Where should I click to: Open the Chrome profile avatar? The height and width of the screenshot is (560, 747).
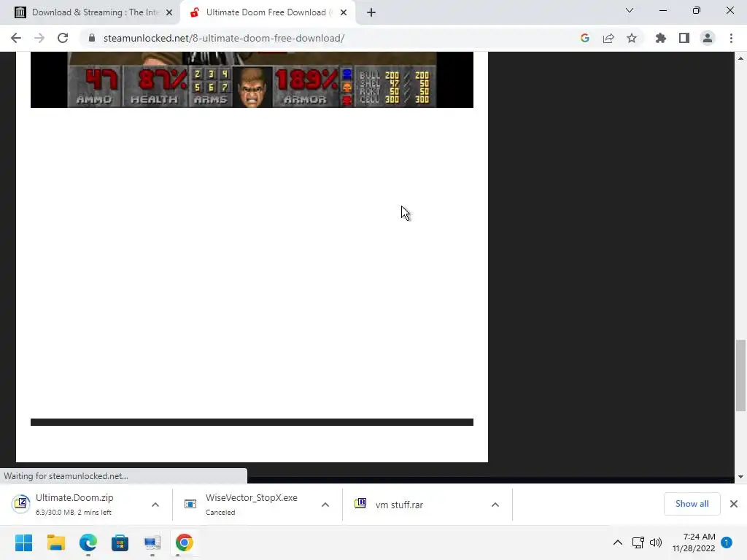(708, 38)
